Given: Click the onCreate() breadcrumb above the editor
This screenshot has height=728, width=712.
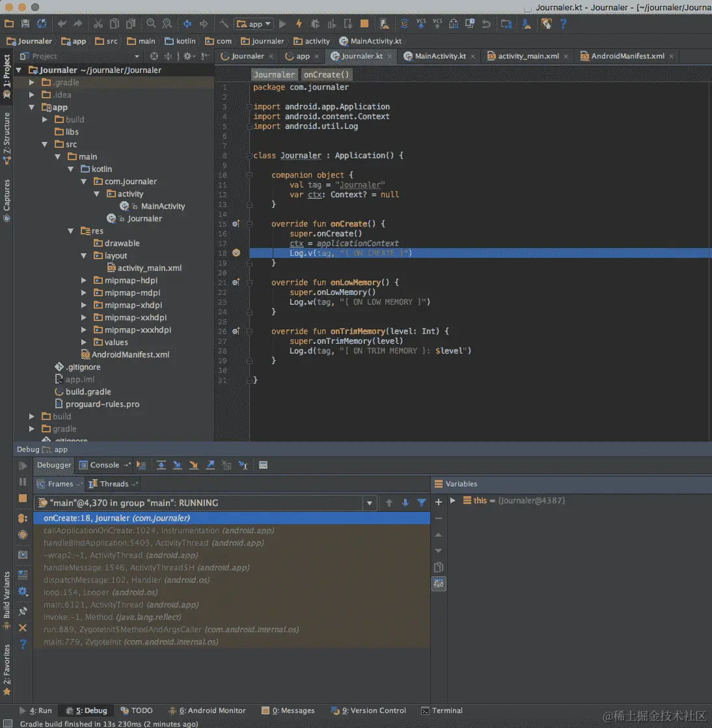Looking at the screenshot, I should point(326,74).
